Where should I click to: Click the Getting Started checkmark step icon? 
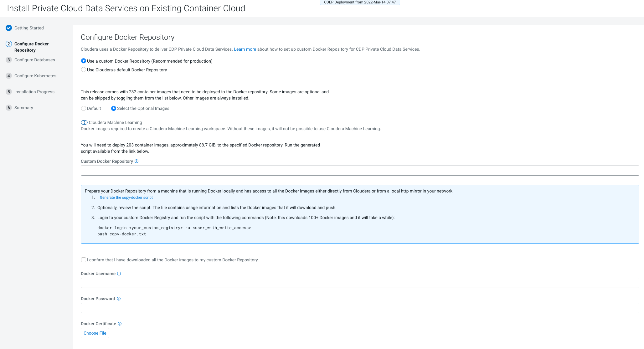click(x=9, y=28)
